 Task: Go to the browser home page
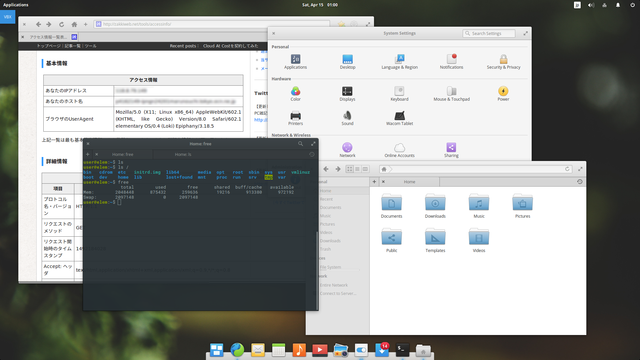[x=74, y=24]
